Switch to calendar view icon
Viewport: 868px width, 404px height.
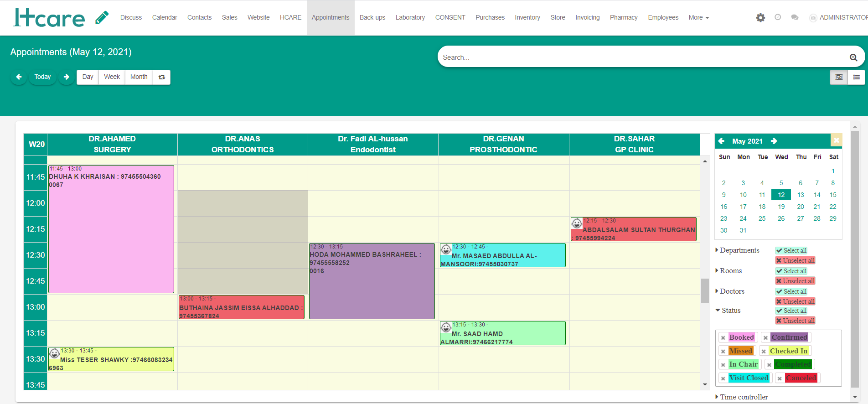[839, 77]
